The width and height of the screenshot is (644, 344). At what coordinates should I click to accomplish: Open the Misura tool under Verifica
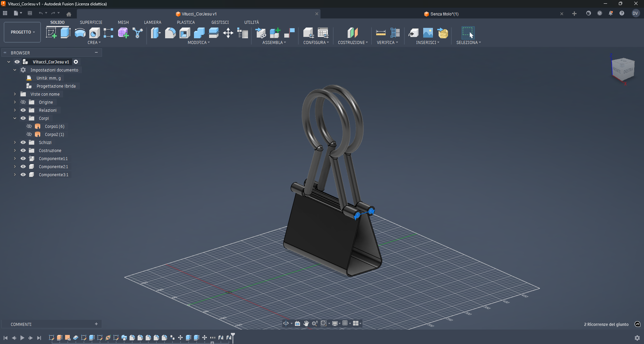pyautogui.click(x=381, y=33)
